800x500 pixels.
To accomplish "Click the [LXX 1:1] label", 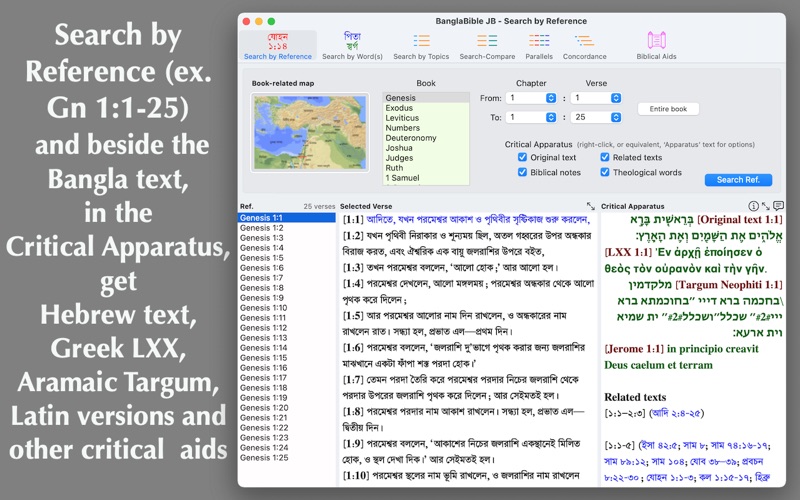I will click(628, 252).
